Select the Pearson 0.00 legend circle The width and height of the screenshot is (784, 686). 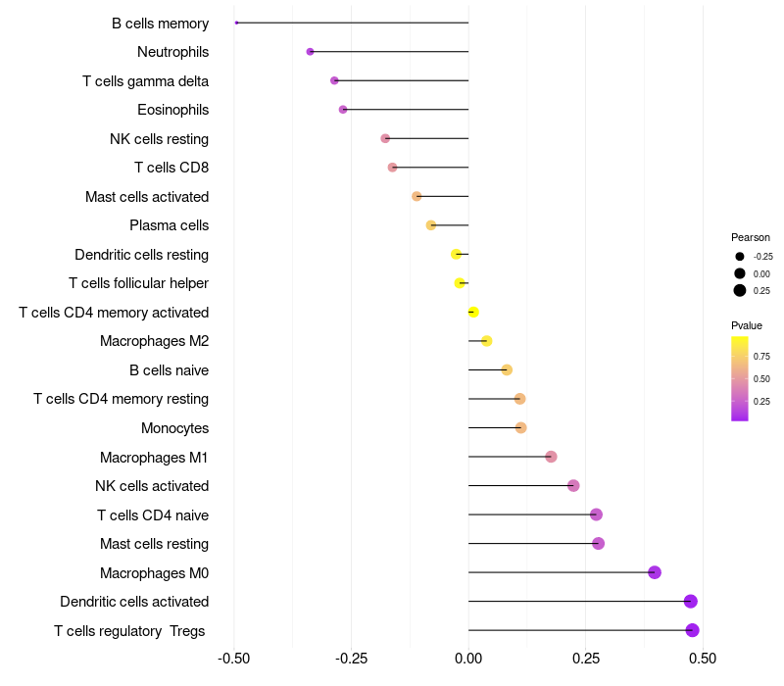point(740,273)
